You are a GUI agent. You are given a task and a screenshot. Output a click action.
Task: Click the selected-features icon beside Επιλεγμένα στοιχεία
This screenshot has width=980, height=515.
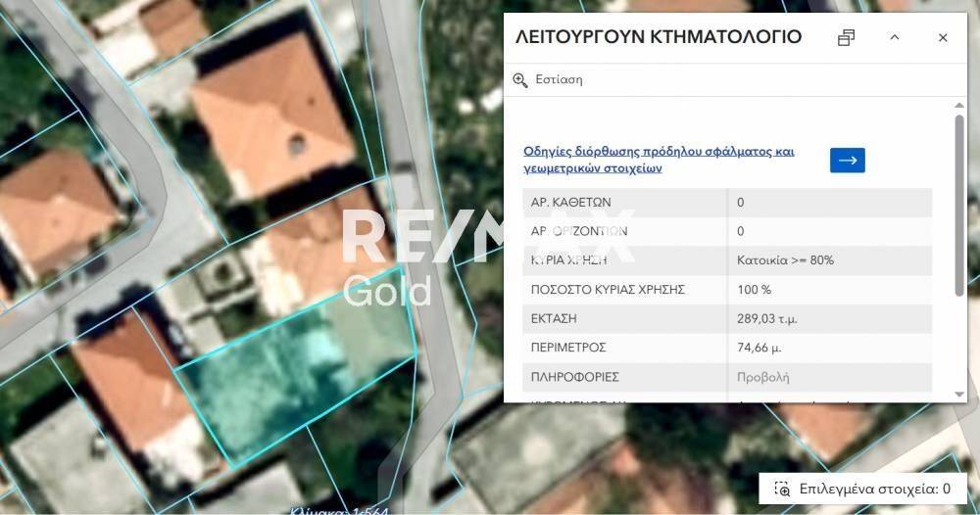click(782, 489)
